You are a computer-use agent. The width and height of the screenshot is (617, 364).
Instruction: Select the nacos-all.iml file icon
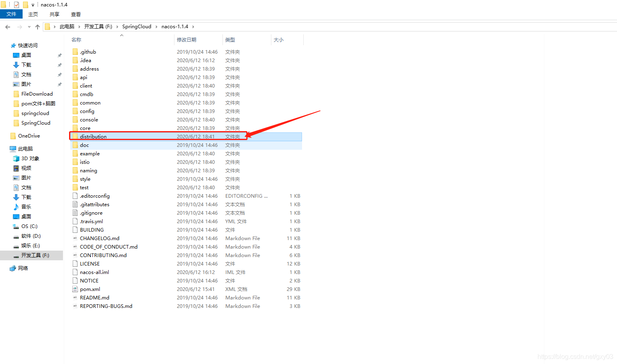(x=75, y=272)
